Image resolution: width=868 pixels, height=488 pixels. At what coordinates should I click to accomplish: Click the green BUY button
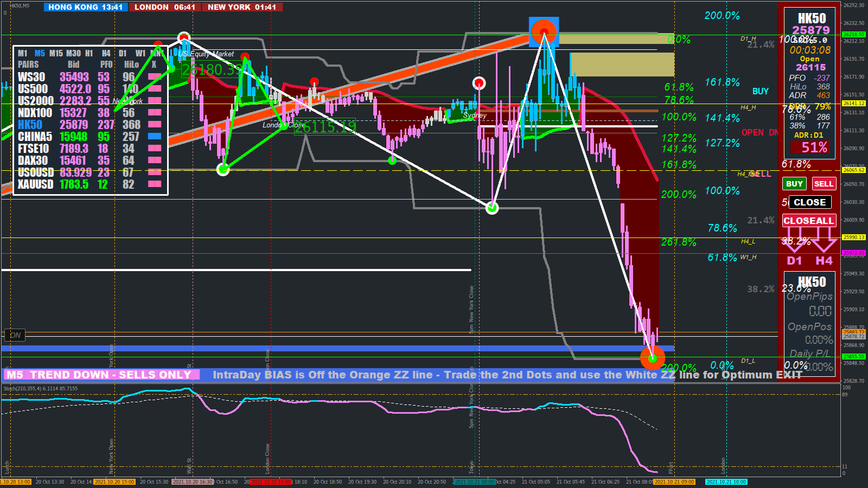coord(794,184)
